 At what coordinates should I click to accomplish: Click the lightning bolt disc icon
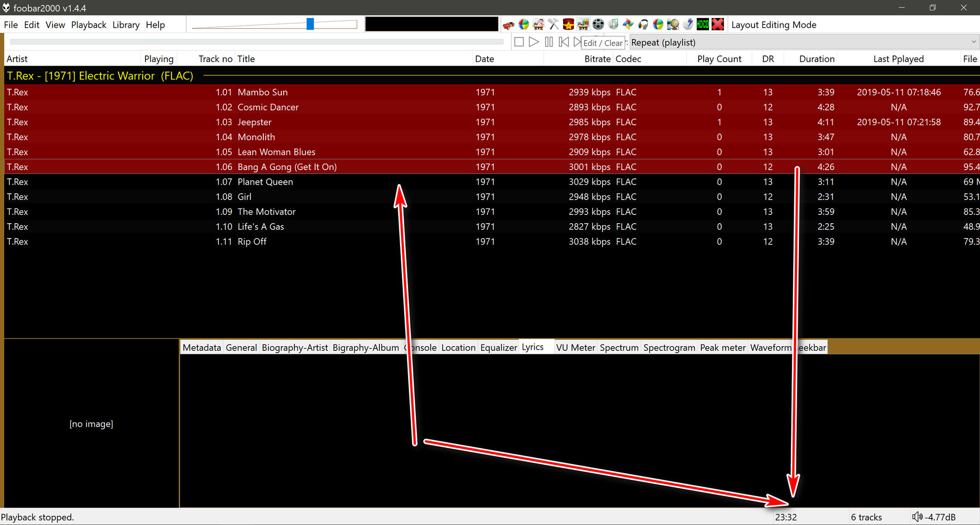688,24
